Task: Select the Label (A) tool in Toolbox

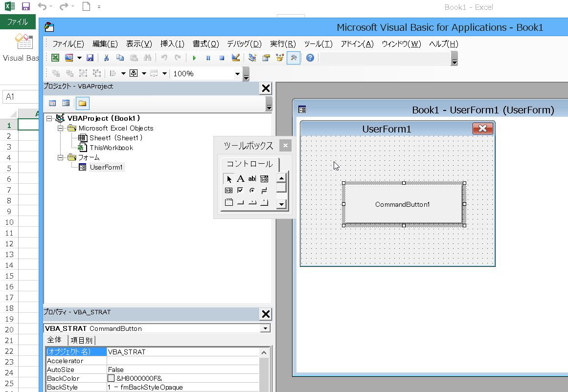Action: pyautogui.click(x=241, y=179)
